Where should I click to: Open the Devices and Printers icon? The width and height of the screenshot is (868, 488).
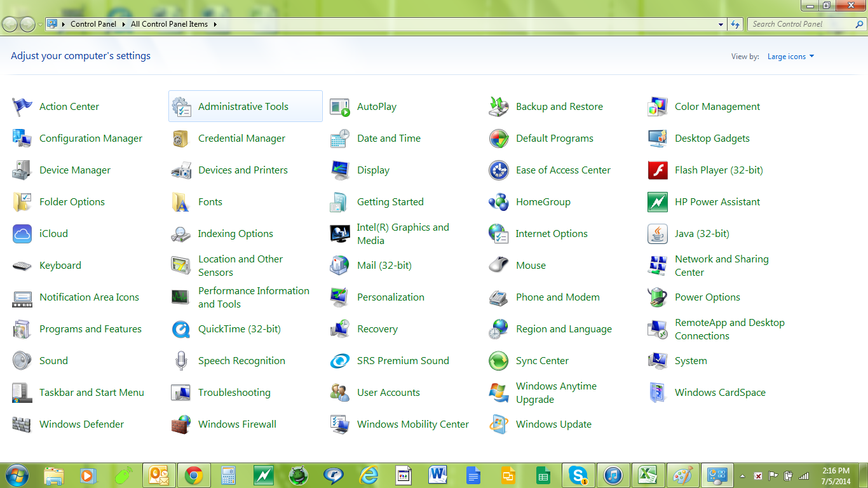181,170
